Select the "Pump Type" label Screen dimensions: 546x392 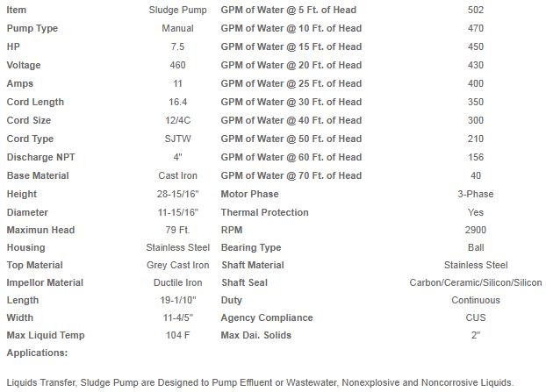tap(32, 28)
